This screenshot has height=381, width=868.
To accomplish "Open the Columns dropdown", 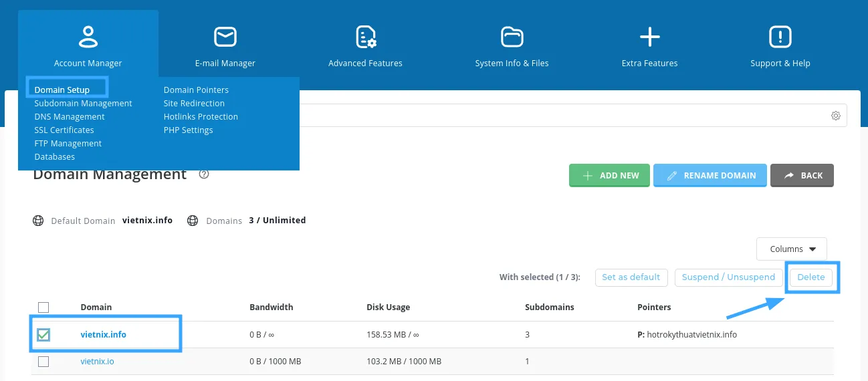I will [792, 249].
